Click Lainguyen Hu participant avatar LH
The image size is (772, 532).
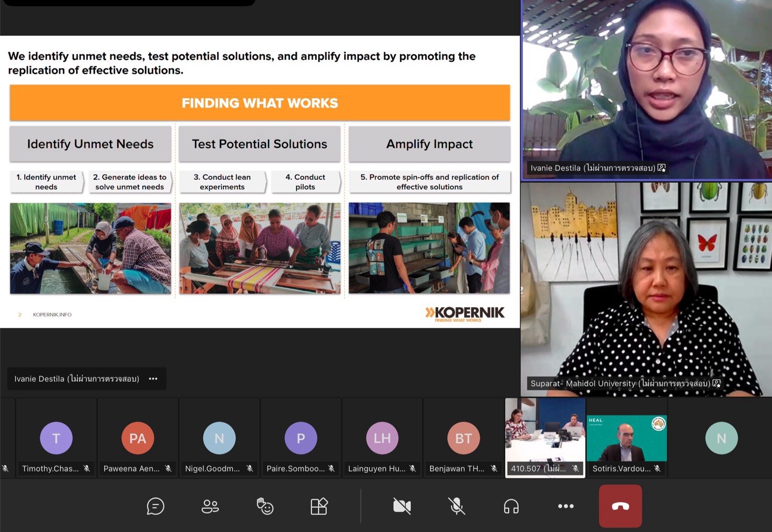[382, 438]
